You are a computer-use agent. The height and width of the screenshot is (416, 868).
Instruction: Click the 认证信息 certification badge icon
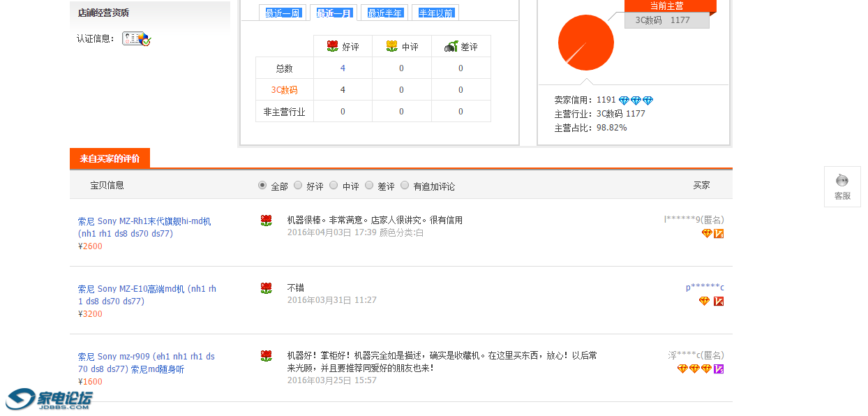(136, 39)
